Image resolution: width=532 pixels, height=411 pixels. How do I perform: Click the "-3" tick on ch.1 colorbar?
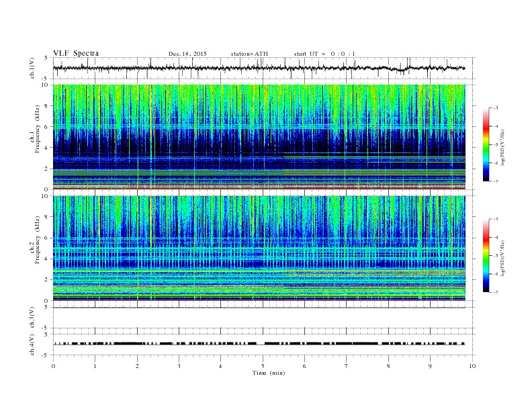pos(495,108)
